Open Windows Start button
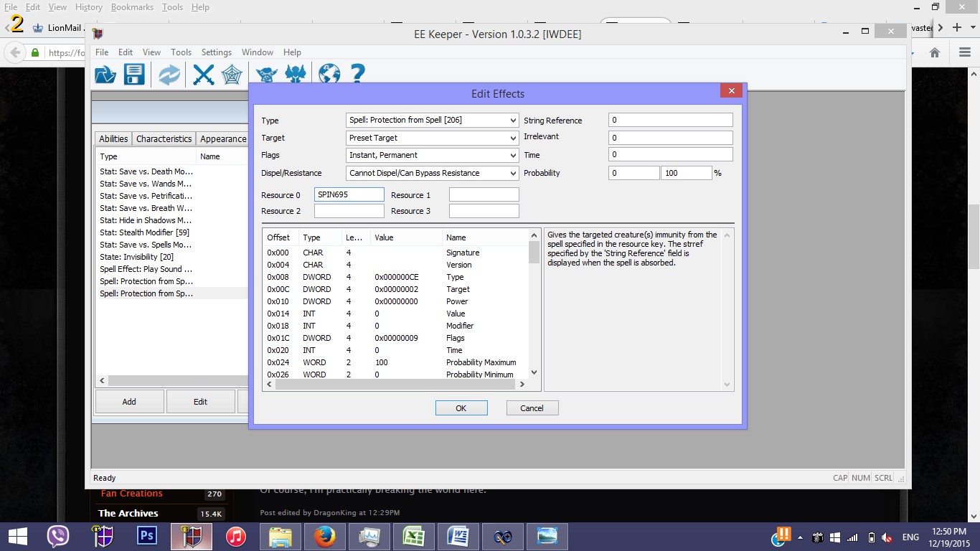 coord(18,536)
